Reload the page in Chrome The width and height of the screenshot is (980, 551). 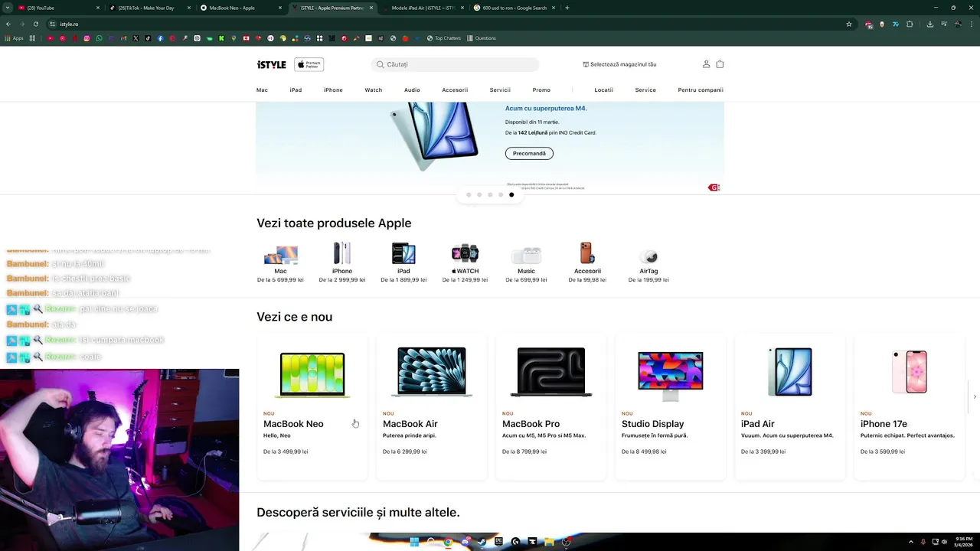coord(35,24)
